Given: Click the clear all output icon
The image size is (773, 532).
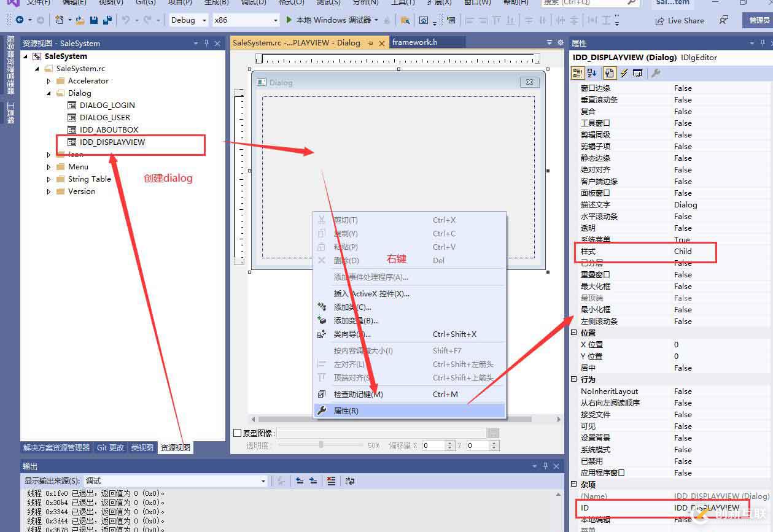Looking at the screenshot, I should (x=332, y=481).
